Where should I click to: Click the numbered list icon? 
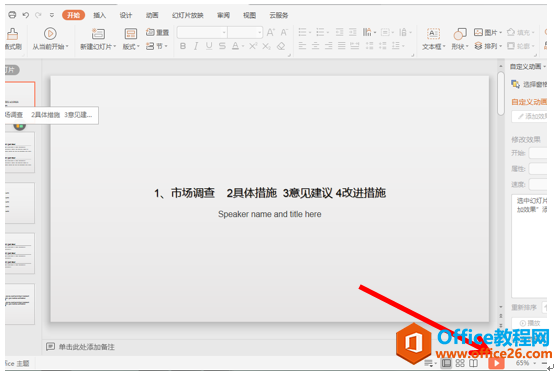tap(320, 32)
